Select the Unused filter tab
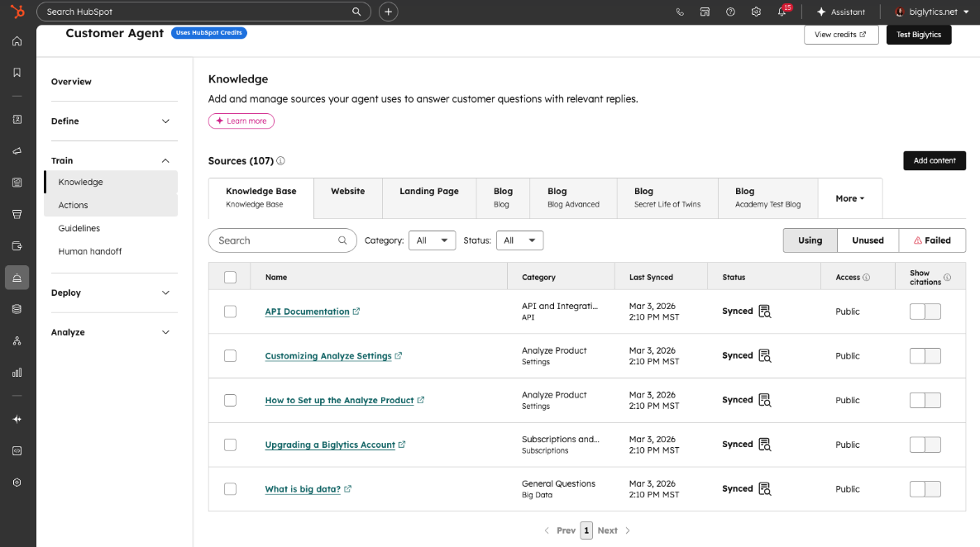This screenshot has height=547, width=980. pyautogui.click(x=868, y=240)
